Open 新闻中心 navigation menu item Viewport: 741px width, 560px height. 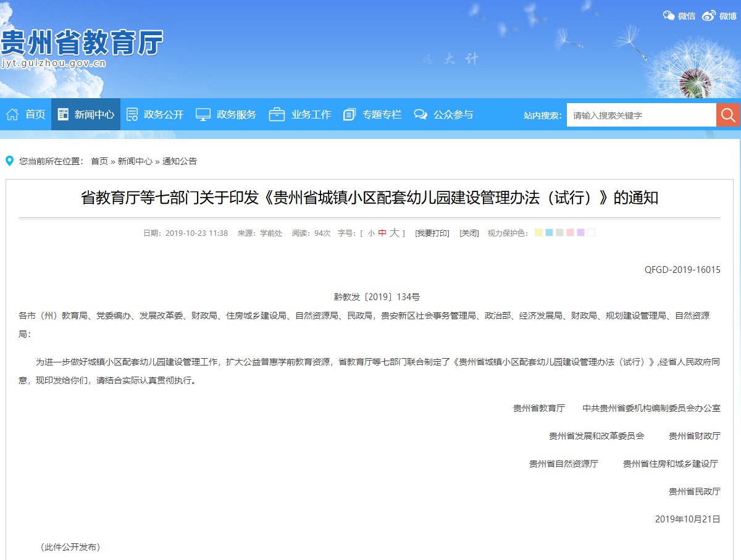pyautogui.click(x=94, y=114)
